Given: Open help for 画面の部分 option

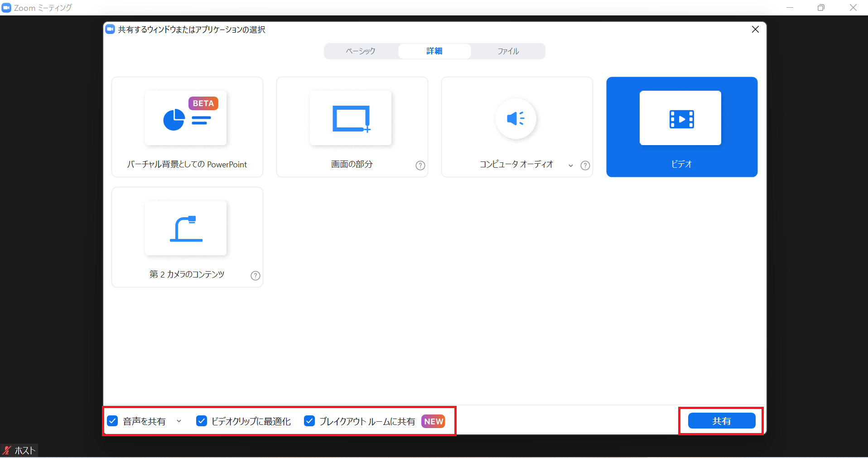Looking at the screenshot, I should click(420, 166).
